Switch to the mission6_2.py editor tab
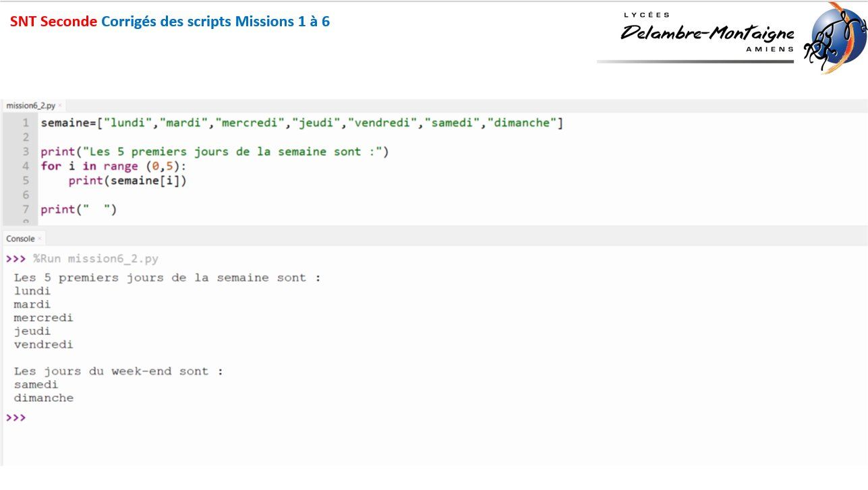The image size is (868, 490). [30, 106]
